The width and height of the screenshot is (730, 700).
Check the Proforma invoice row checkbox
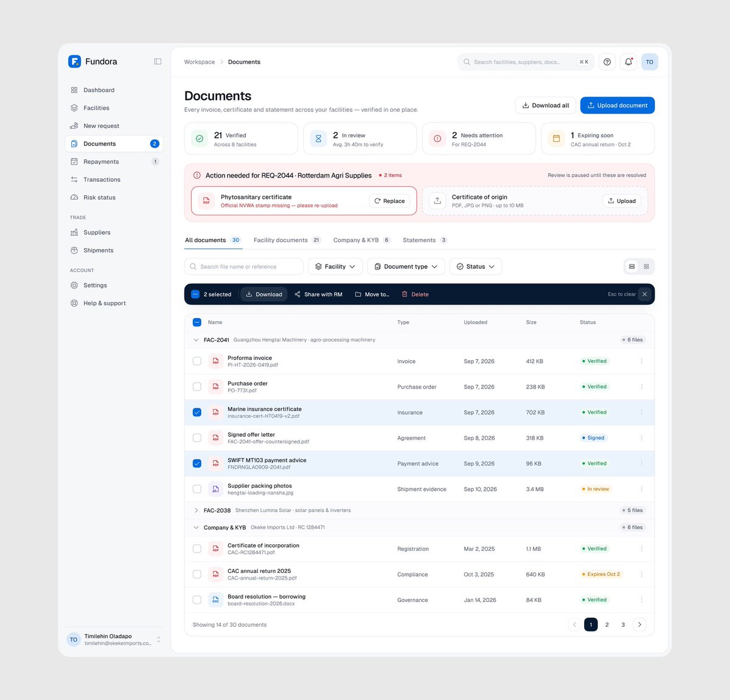pyautogui.click(x=197, y=361)
